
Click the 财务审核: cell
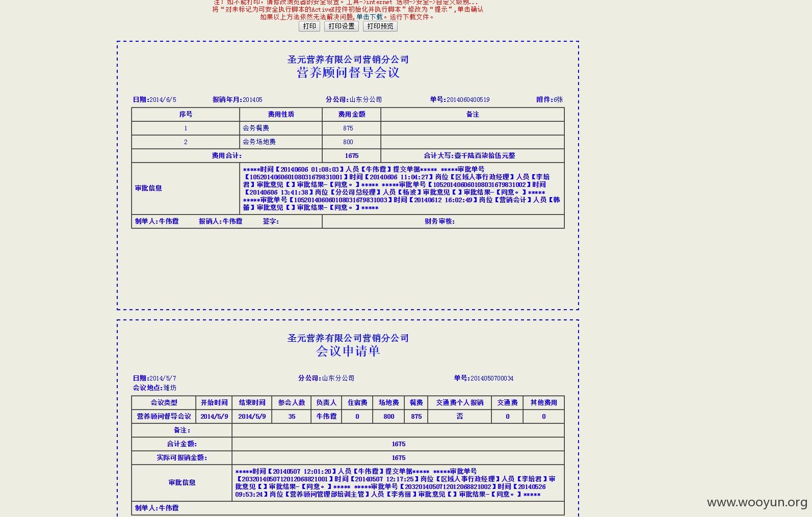click(443, 221)
